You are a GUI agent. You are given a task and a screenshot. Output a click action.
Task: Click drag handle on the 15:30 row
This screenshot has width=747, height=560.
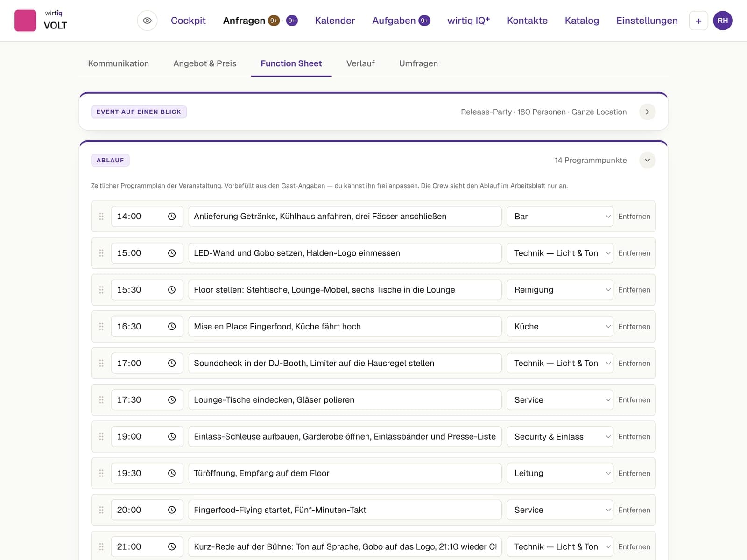101,290
